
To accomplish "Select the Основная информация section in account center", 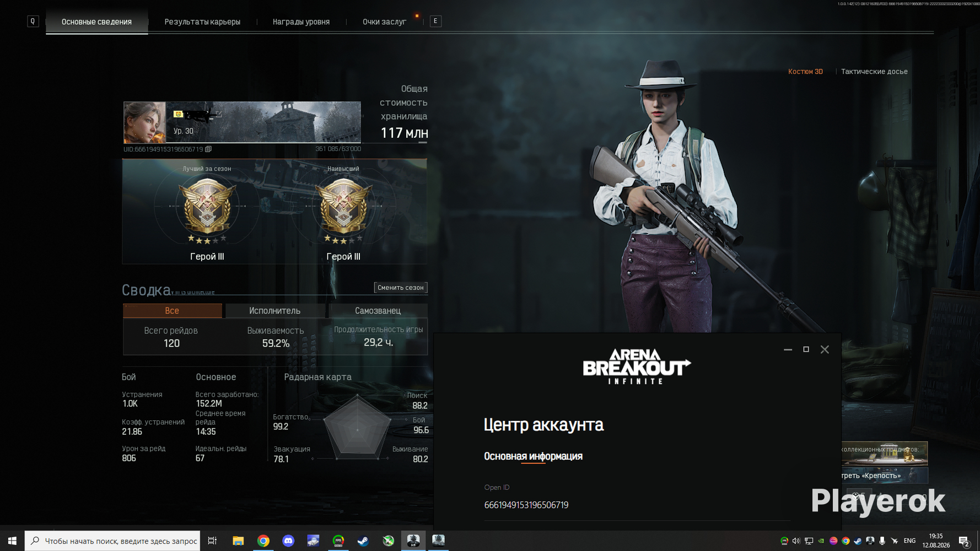I will 533,456.
